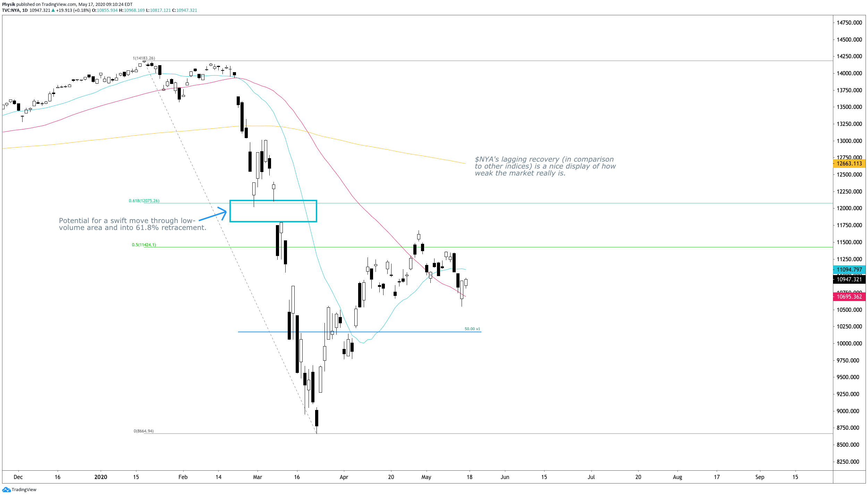Click the +19.913 (+0.18%) change value
868x496 pixels.
point(73,10)
